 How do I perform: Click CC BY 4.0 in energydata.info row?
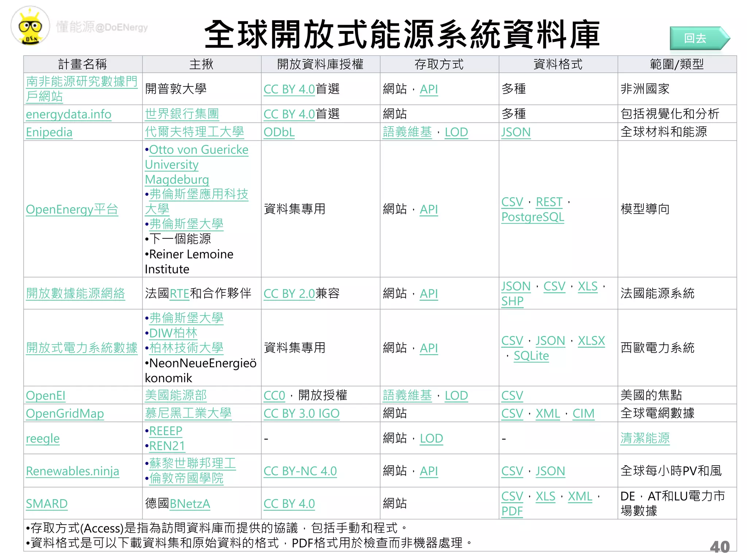(289, 114)
